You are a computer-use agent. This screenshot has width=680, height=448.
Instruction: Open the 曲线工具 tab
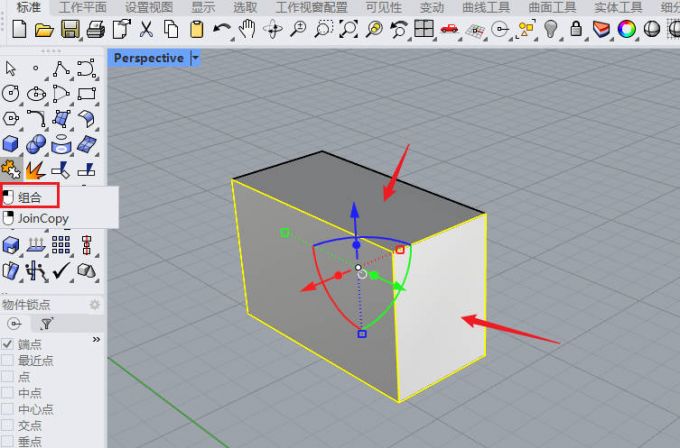click(486, 7)
